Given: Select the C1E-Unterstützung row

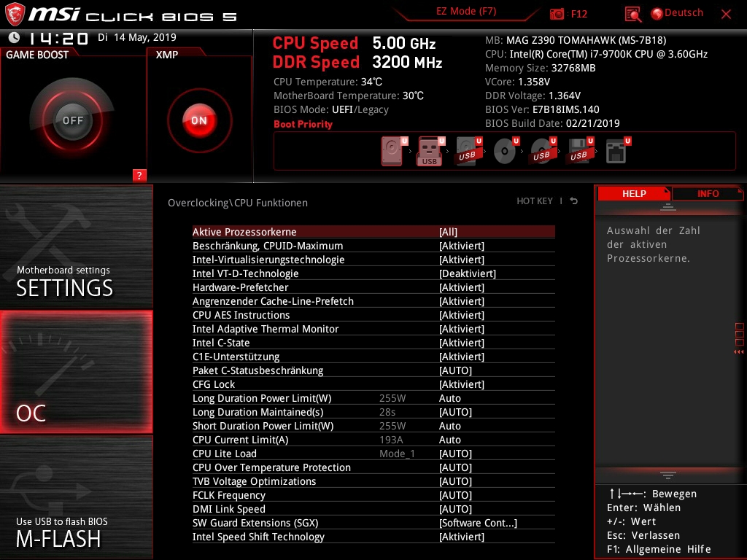Looking at the screenshot, I should [x=373, y=356].
